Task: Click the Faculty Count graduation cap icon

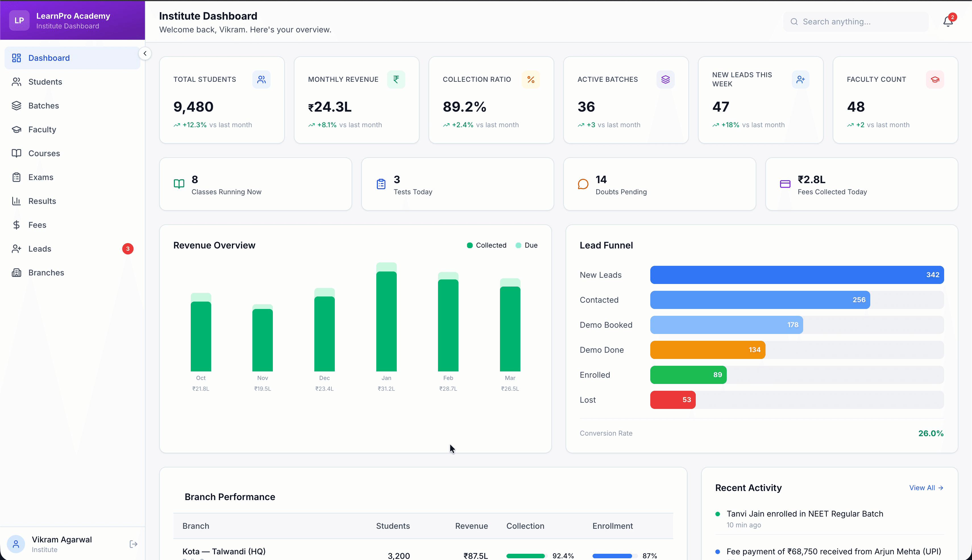Action: pos(935,79)
